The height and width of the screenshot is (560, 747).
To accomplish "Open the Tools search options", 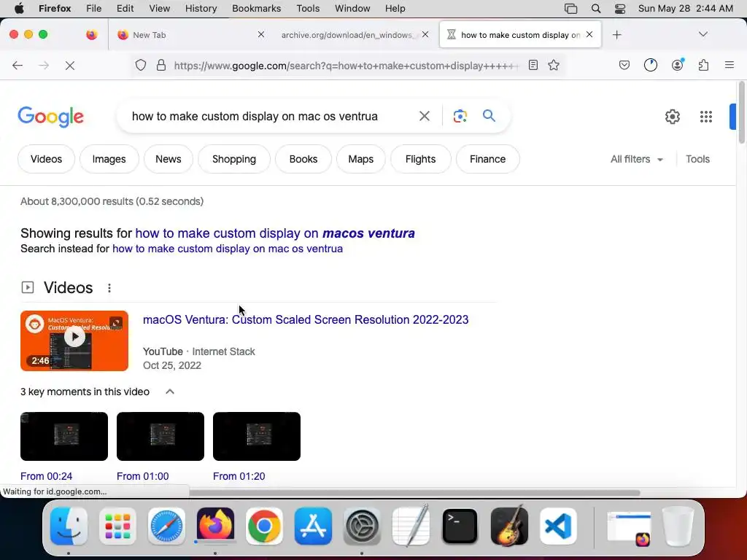I will pos(697,159).
